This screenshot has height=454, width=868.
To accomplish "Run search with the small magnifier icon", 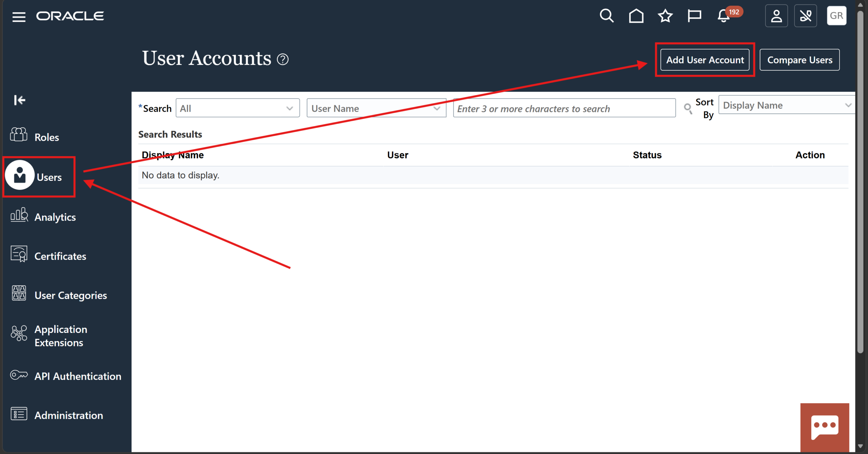I will 688,108.
